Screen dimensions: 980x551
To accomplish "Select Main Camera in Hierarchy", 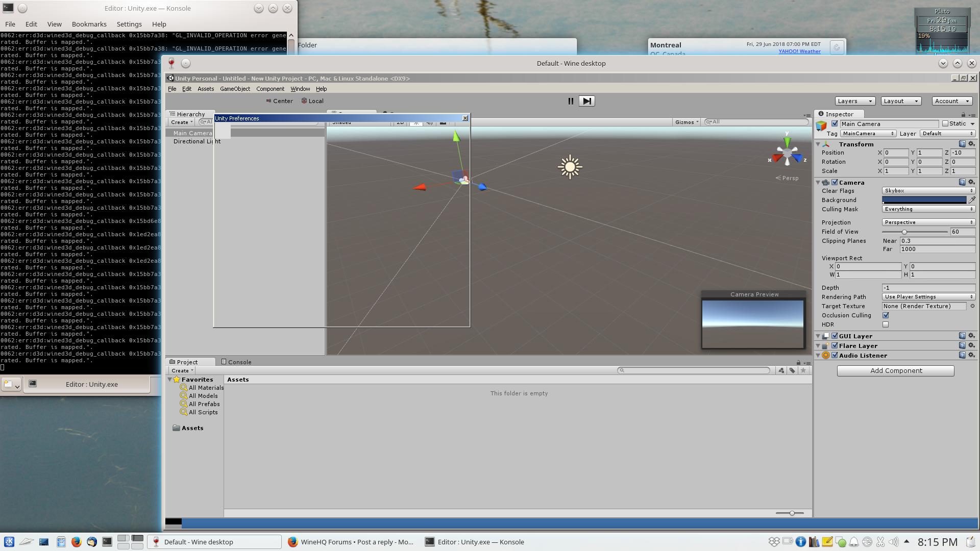I will (x=192, y=133).
